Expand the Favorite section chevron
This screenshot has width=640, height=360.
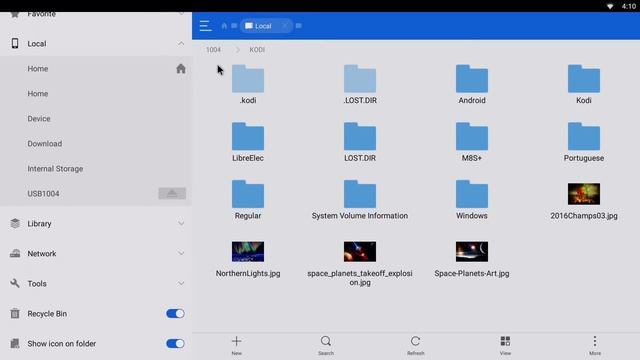coord(181,14)
